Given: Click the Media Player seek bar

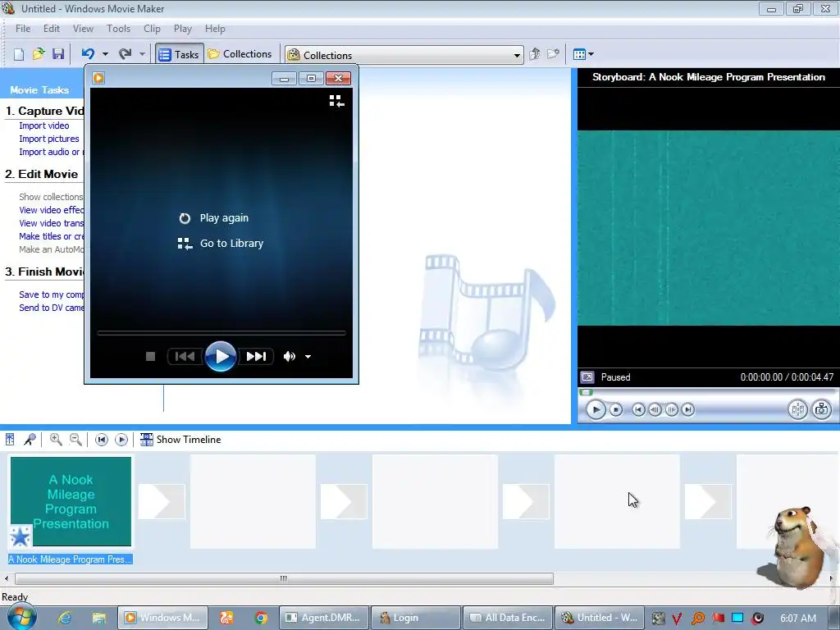Looking at the screenshot, I should (x=221, y=333).
